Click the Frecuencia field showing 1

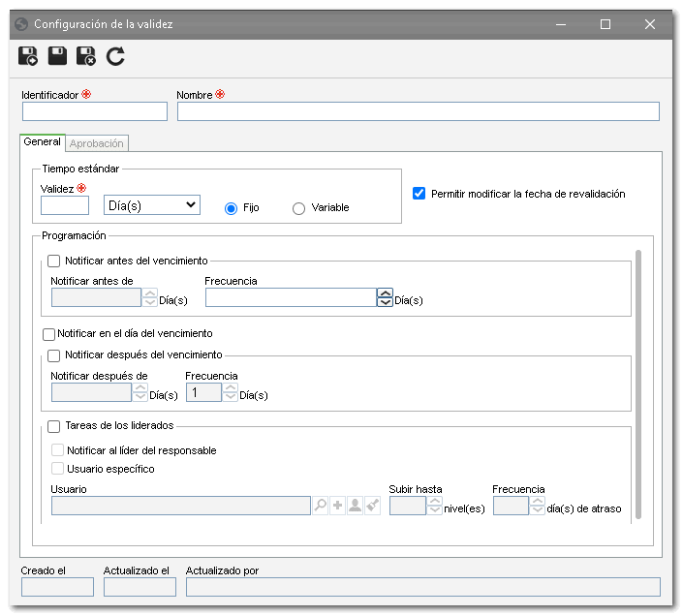tap(203, 392)
